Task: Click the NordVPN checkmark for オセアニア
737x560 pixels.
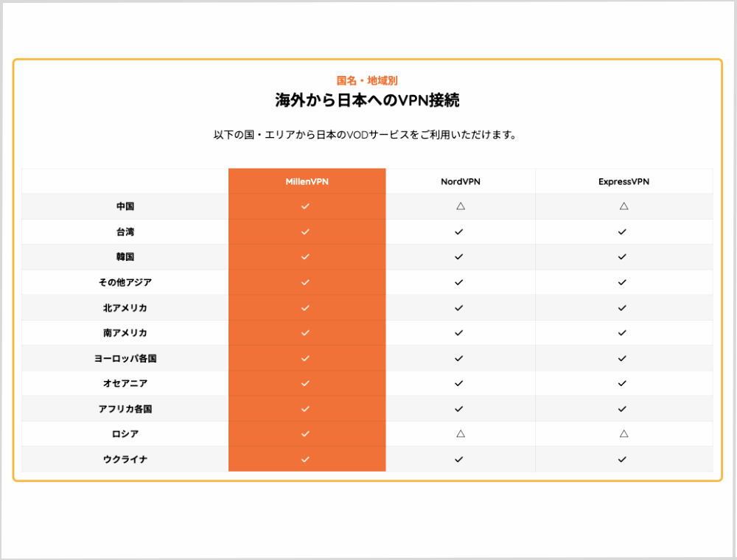Action: pyautogui.click(x=458, y=383)
